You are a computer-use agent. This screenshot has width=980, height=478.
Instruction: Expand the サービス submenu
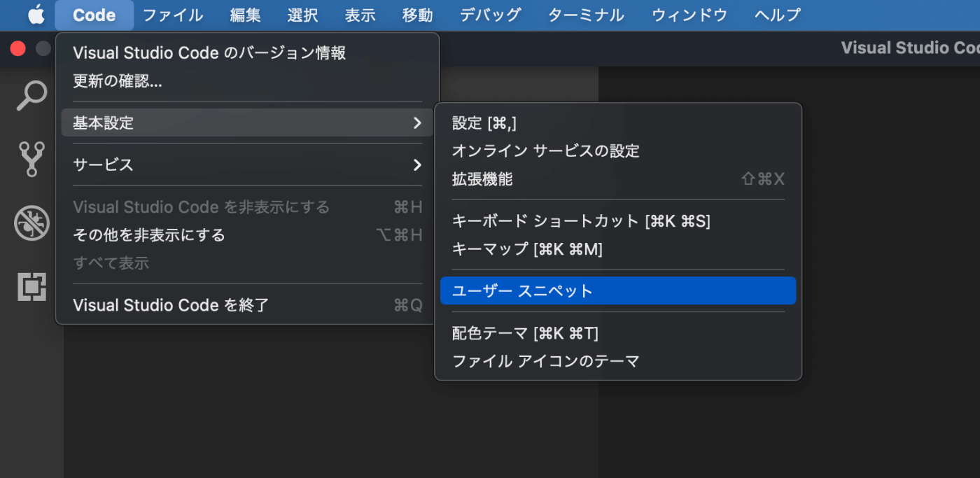click(x=248, y=165)
